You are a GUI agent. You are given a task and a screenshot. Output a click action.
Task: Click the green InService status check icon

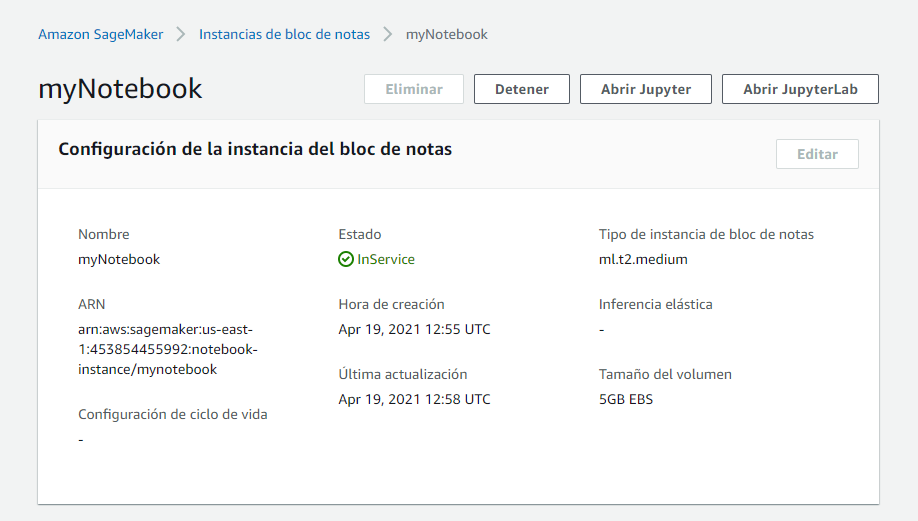(345, 259)
